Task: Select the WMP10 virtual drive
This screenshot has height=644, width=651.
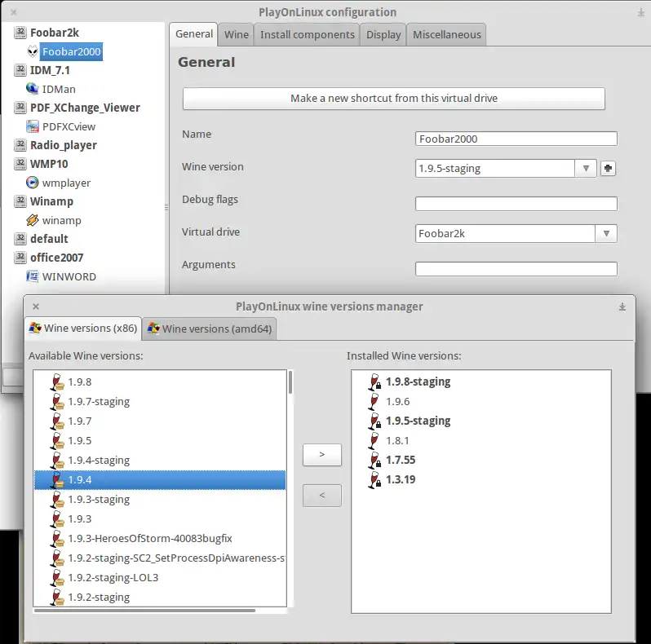Action: point(49,164)
